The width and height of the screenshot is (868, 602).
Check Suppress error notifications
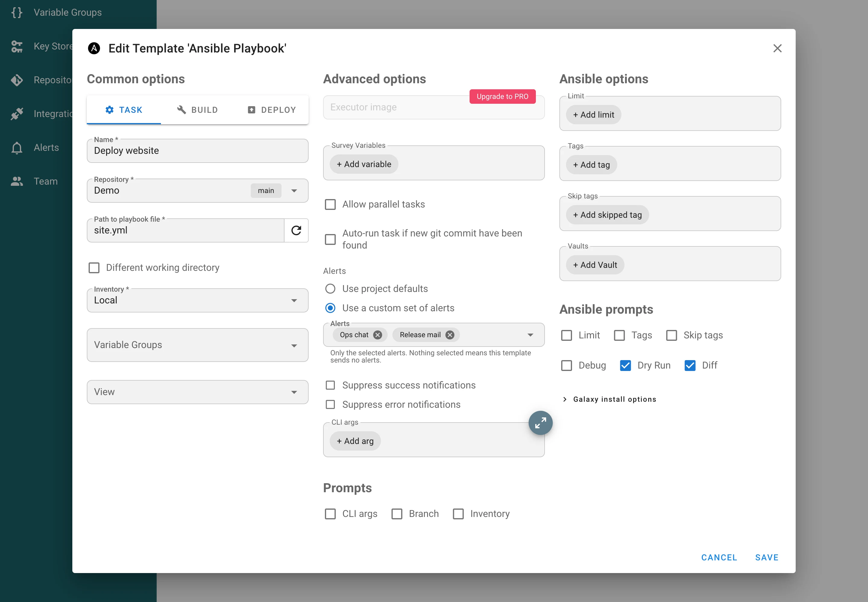330,404
